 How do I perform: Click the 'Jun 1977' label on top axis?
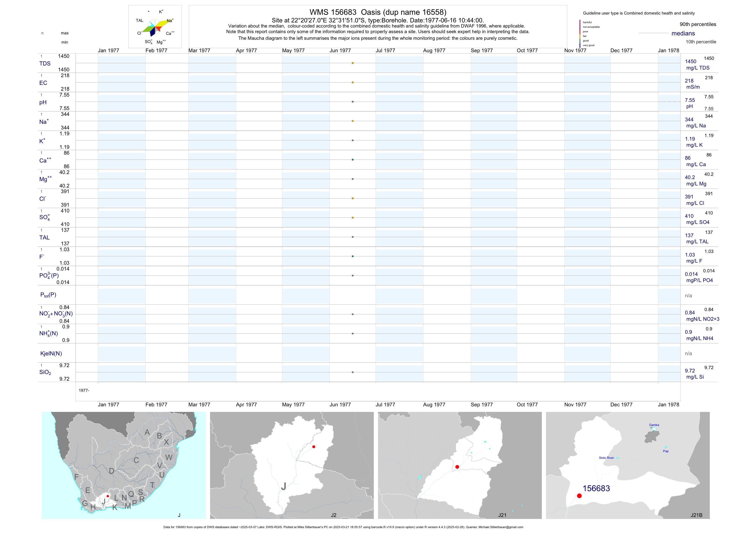340,50
